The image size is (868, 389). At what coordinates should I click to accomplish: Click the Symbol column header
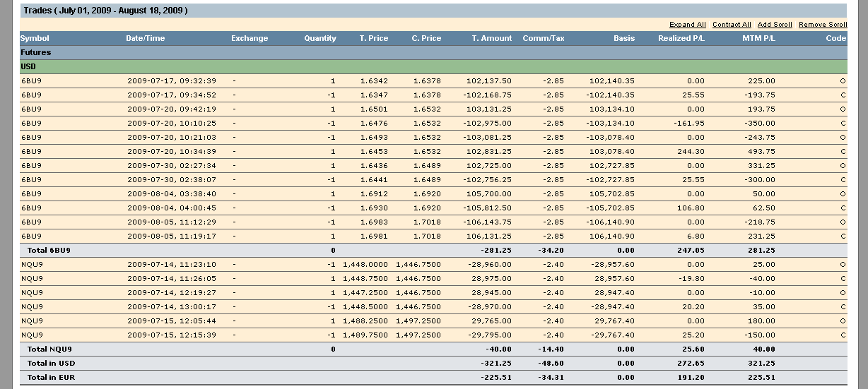35,38
